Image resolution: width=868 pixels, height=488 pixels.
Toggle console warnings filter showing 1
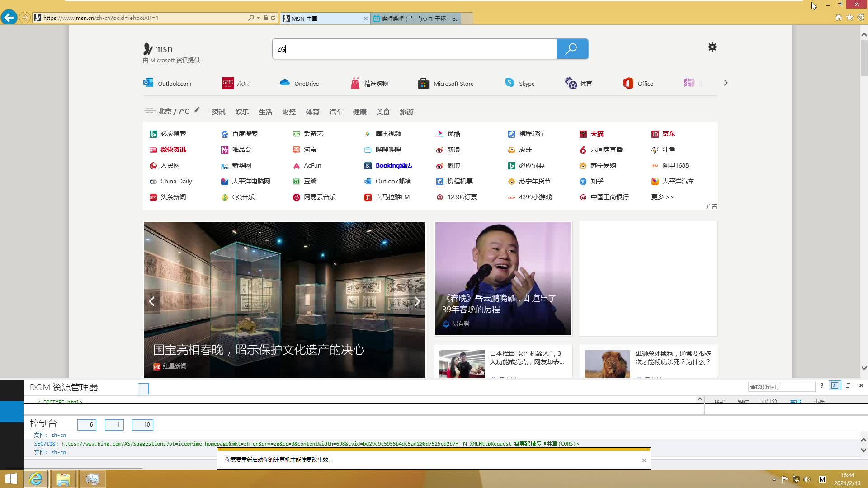(x=114, y=425)
